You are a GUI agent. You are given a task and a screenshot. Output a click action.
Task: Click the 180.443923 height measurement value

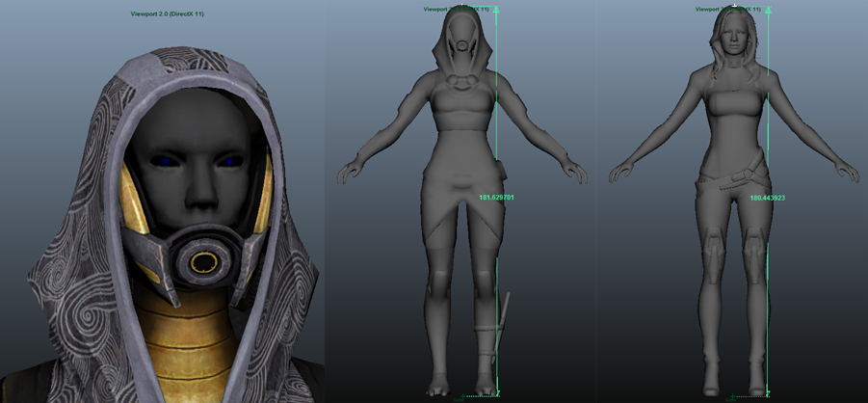click(768, 198)
